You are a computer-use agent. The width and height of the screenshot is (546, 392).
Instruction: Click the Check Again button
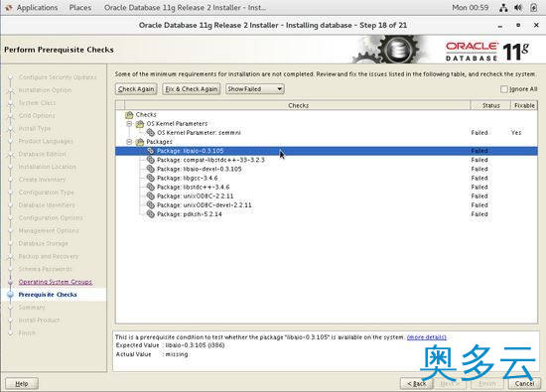click(136, 89)
